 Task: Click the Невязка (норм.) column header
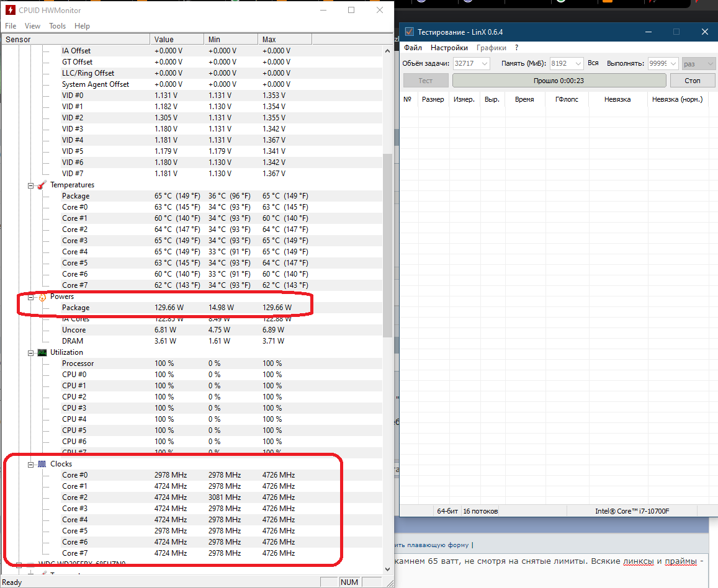pyautogui.click(x=677, y=99)
